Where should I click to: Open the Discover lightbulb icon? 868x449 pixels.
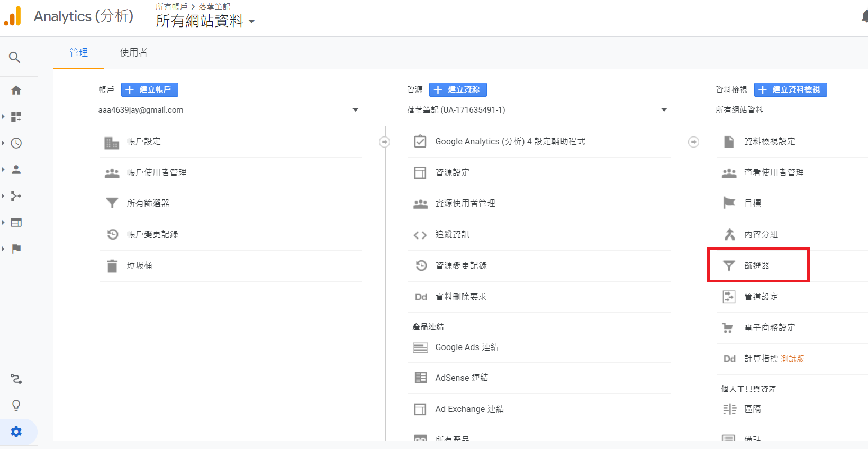pyautogui.click(x=16, y=406)
